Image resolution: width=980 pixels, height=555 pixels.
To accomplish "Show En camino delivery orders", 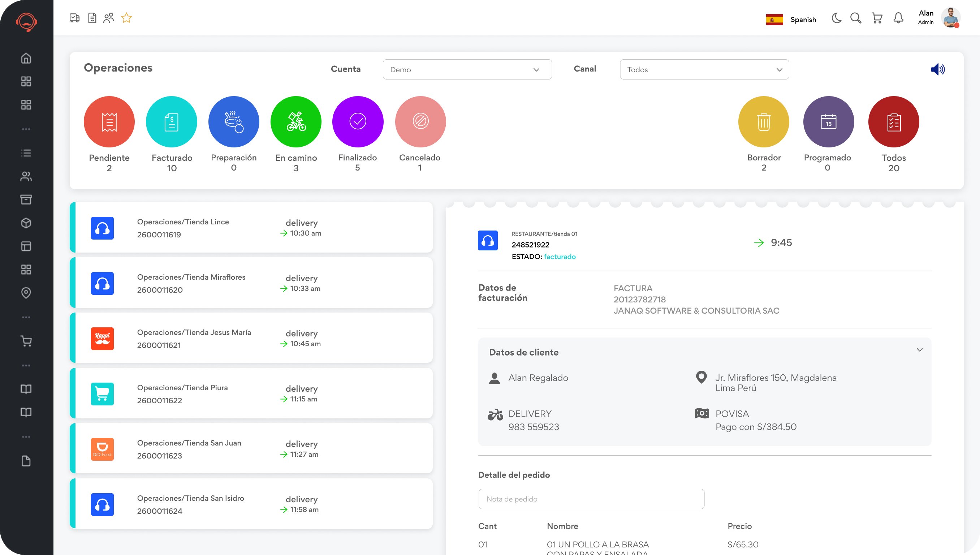I will [x=296, y=122].
